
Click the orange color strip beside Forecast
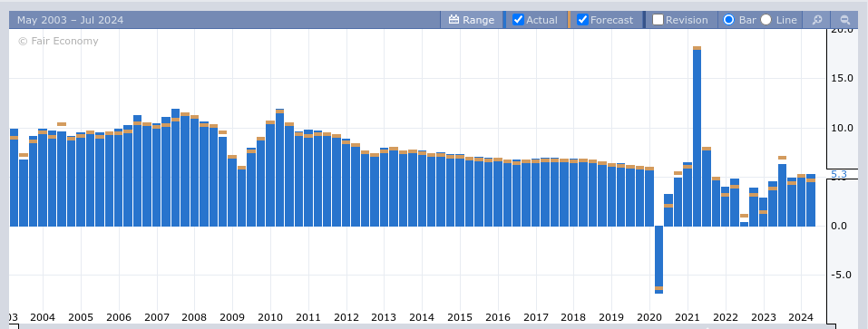tap(569, 20)
